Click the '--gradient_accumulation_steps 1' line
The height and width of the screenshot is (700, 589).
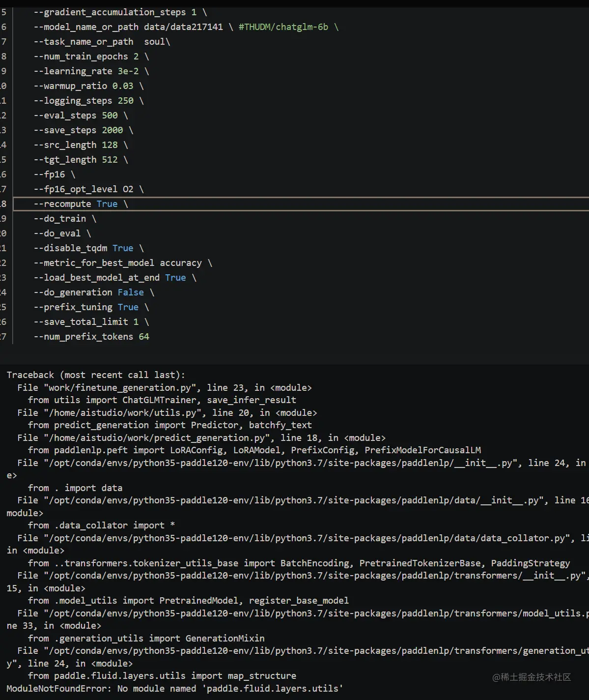(x=120, y=12)
